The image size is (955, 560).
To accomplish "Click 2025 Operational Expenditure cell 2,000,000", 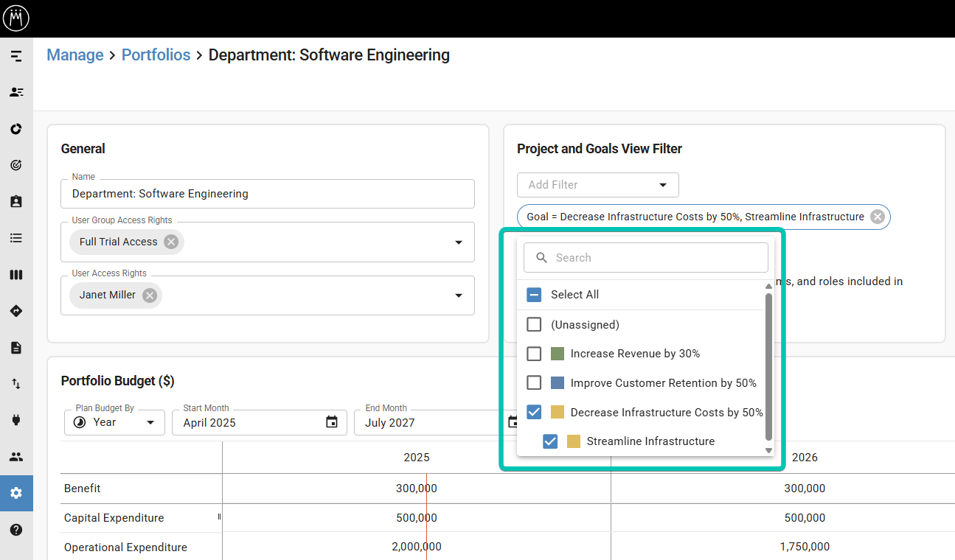I will 417,547.
